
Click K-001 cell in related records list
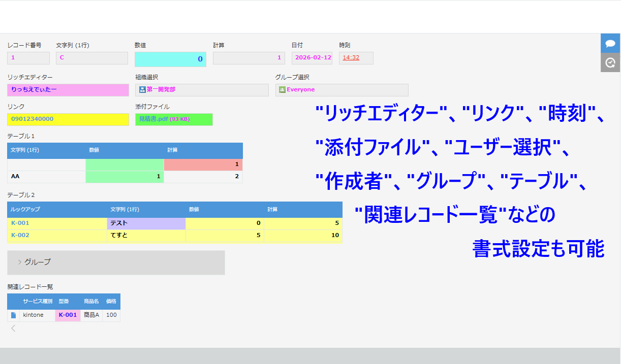(x=68, y=315)
